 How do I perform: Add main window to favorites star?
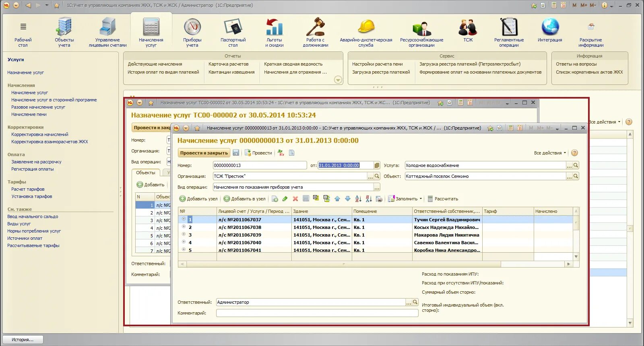tap(57, 5)
